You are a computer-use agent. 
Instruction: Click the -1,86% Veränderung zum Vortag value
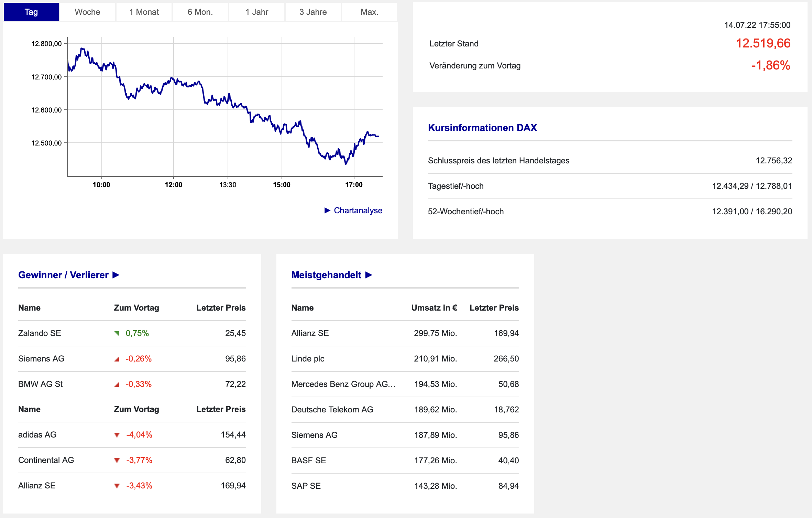point(771,65)
